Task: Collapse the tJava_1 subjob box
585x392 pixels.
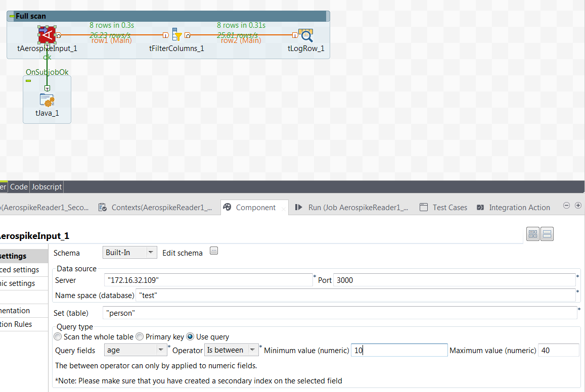Action: coord(28,80)
